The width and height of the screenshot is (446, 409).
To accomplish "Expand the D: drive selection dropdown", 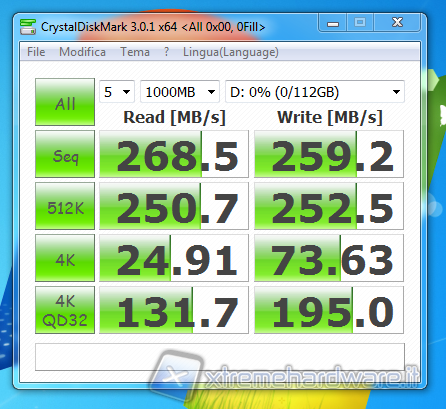I will coord(315,92).
